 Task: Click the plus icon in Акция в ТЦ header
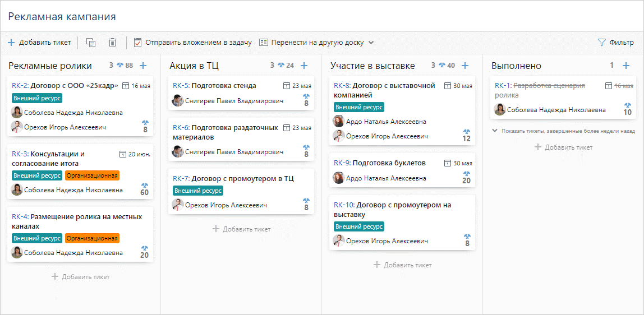click(x=304, y=66)
